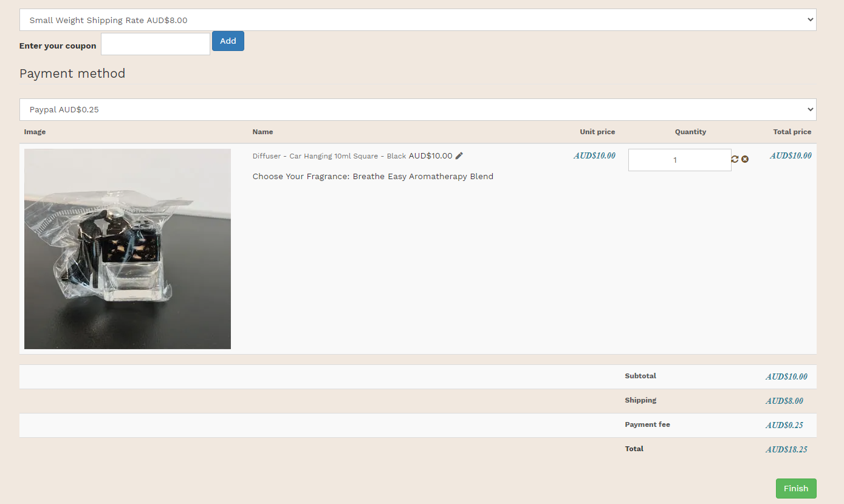
Task: Remove the diffuser item with the delete icon
Action: click(x=745, y=159)
